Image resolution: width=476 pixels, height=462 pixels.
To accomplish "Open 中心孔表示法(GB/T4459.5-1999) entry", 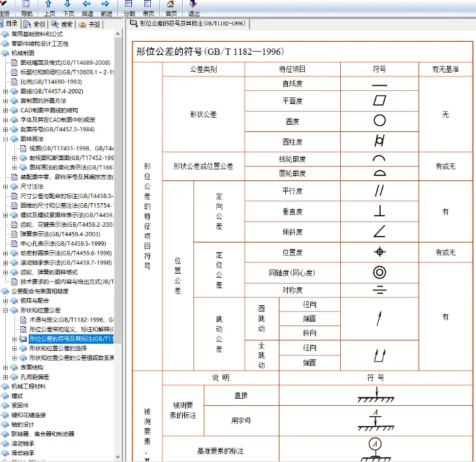I will (x=63, y=244).
